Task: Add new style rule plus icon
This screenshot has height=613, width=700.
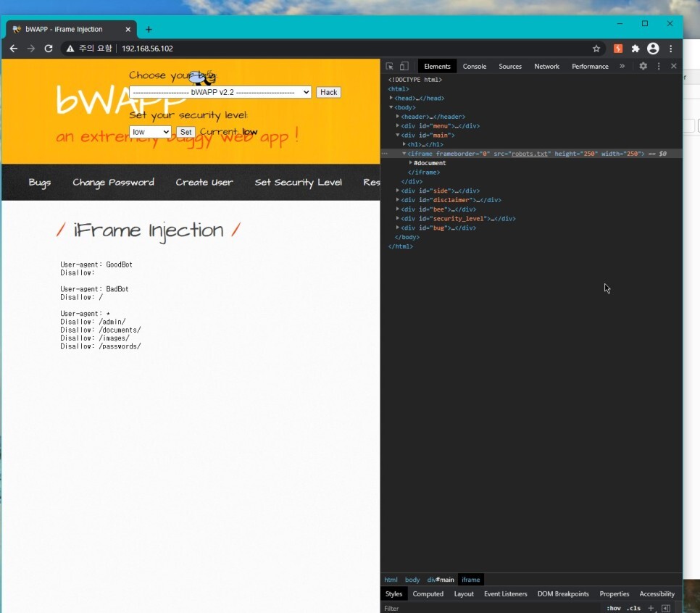Action: pyautogui.click(x=651, y=608)
